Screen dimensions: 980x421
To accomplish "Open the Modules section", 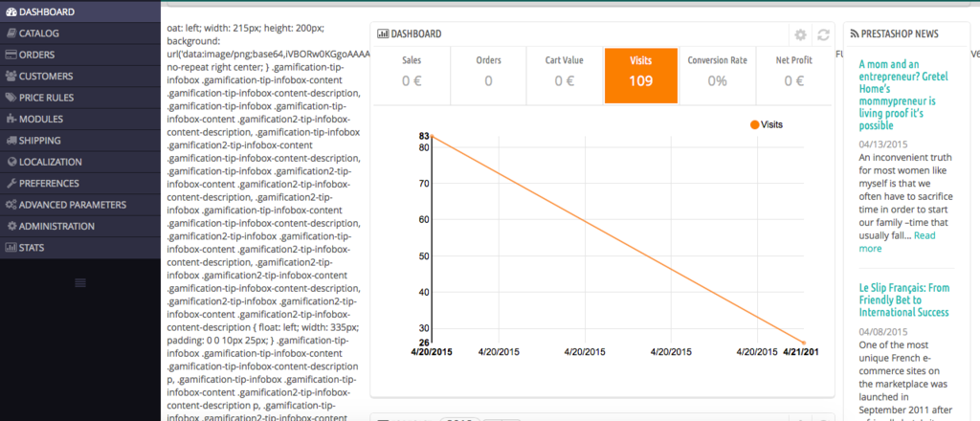I will tap(80, 119).
